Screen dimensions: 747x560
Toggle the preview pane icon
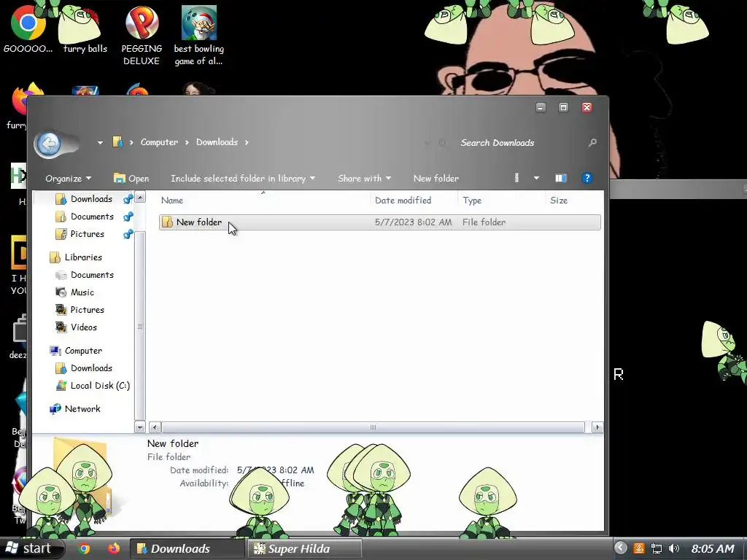[561, 178]
